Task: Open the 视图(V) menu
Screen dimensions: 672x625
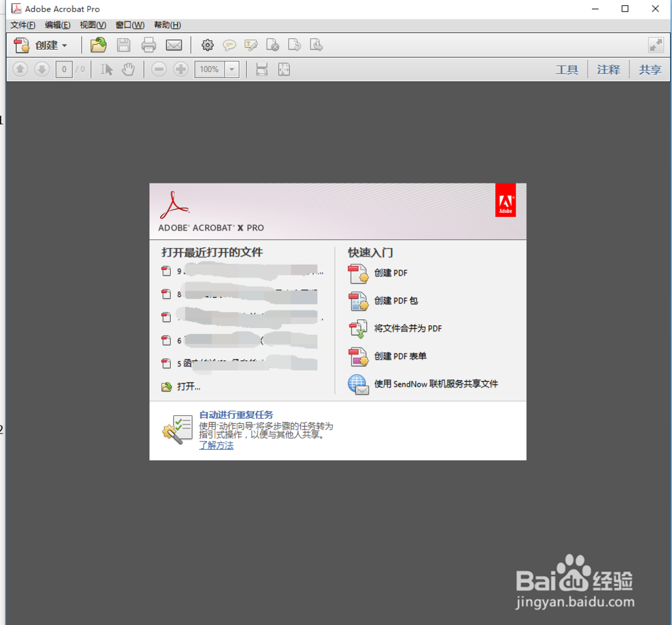Action: (93, 25)
